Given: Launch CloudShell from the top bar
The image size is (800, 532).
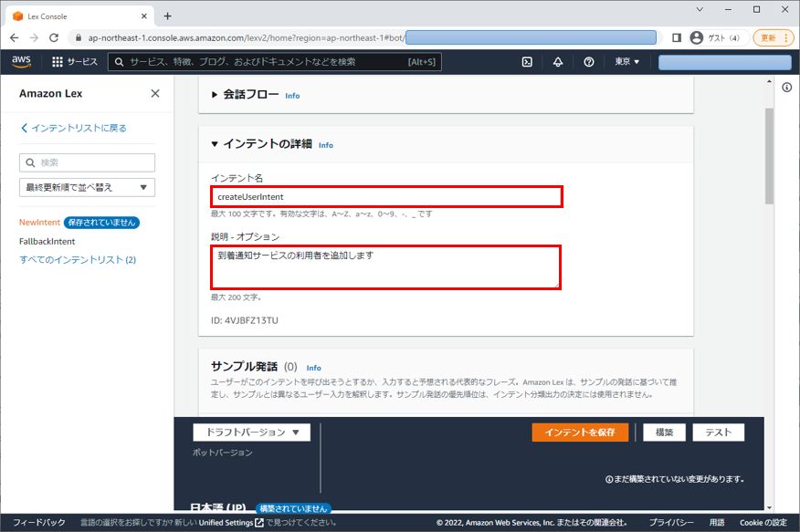Looking at the screenshot, I should [527, 62].
